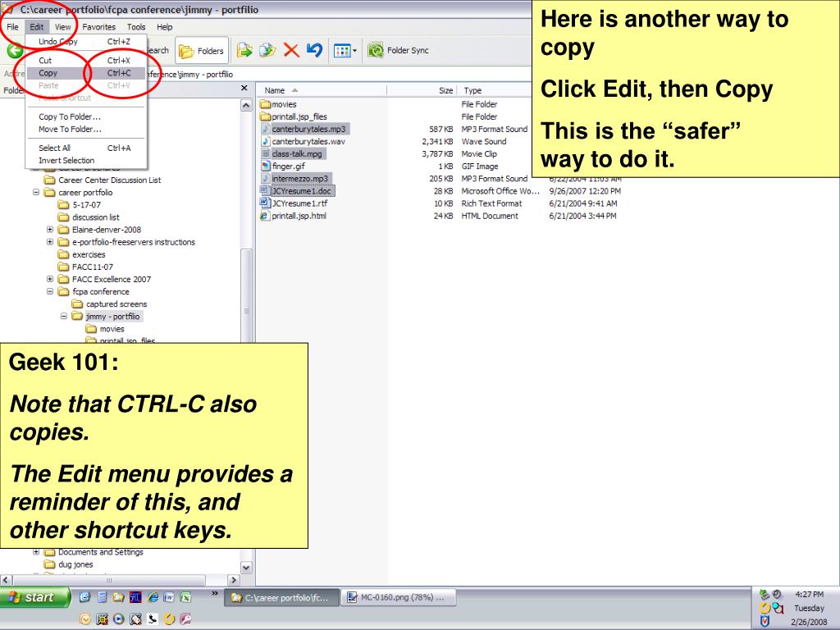
Task: Click the green Back arrow button
Action: (x=15, y=51)
